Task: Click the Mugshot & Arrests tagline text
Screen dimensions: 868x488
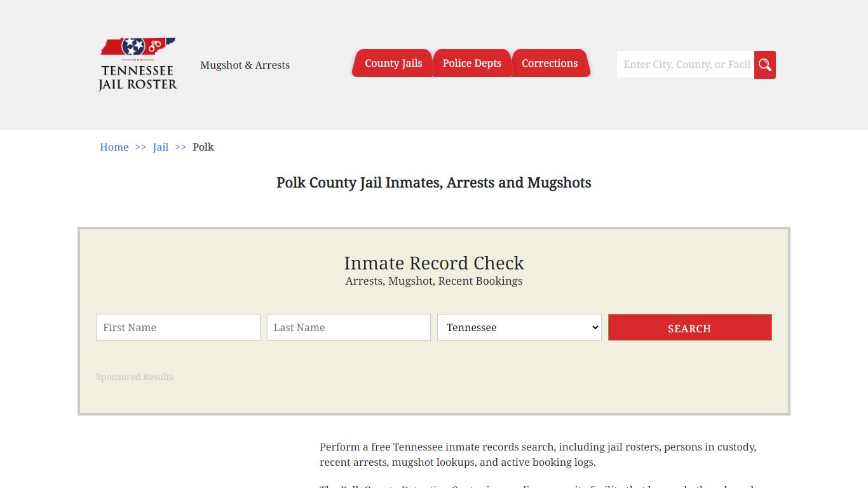Action: click(x=245, y=65)
